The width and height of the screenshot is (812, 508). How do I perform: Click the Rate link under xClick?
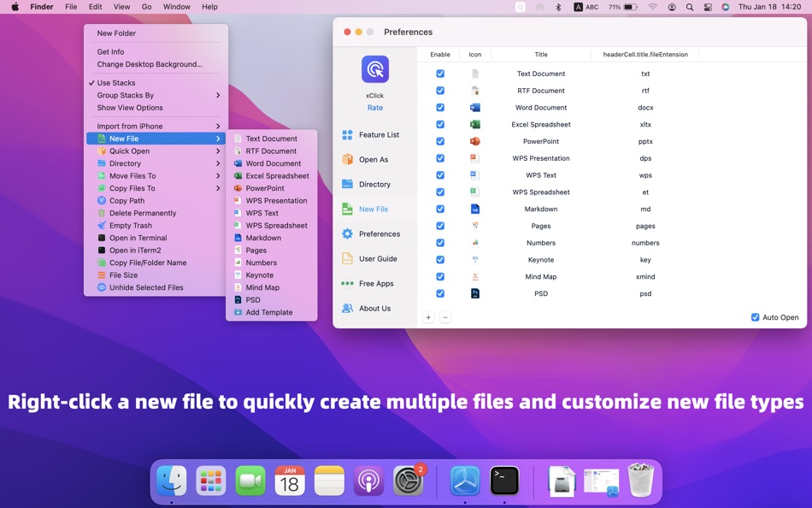[375, 108]
